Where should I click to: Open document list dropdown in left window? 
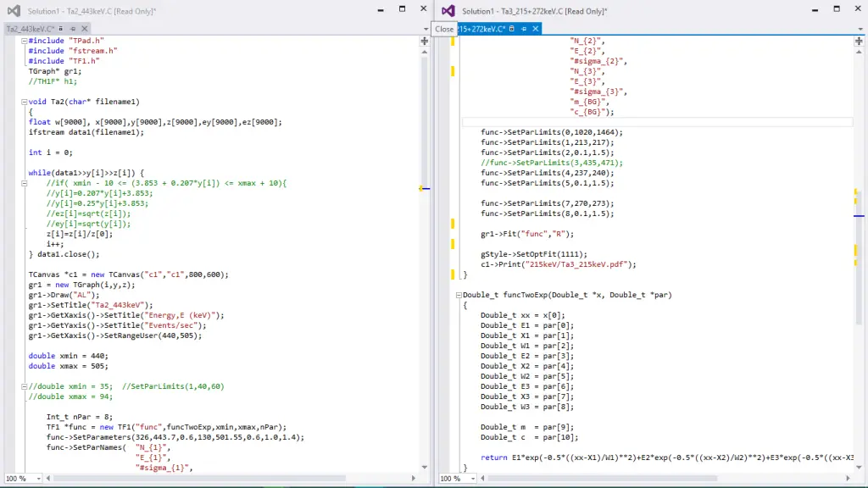pyautogui.click(x=426, y=30)
